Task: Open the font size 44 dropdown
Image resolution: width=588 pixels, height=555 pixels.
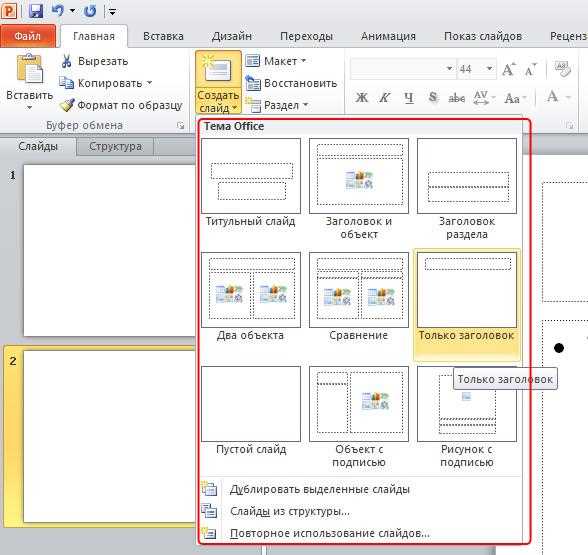Action: point(489,69)
